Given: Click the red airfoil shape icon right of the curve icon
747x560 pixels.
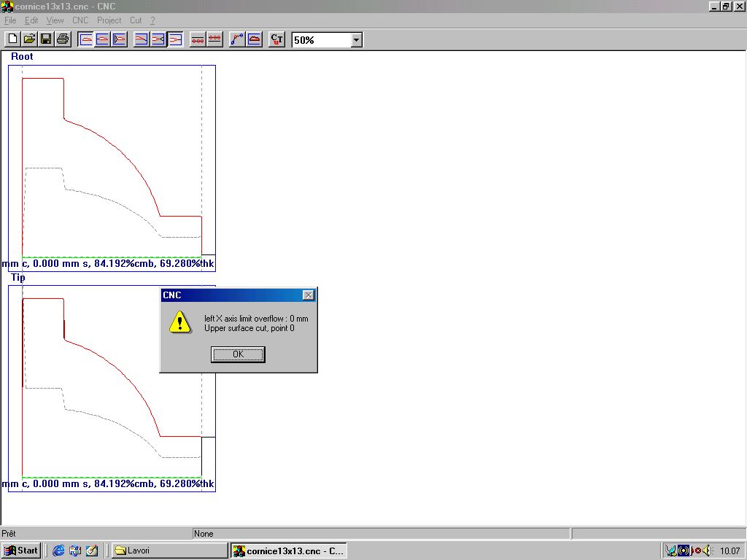Looking at the screenshot, I should (x=254, y=39).
